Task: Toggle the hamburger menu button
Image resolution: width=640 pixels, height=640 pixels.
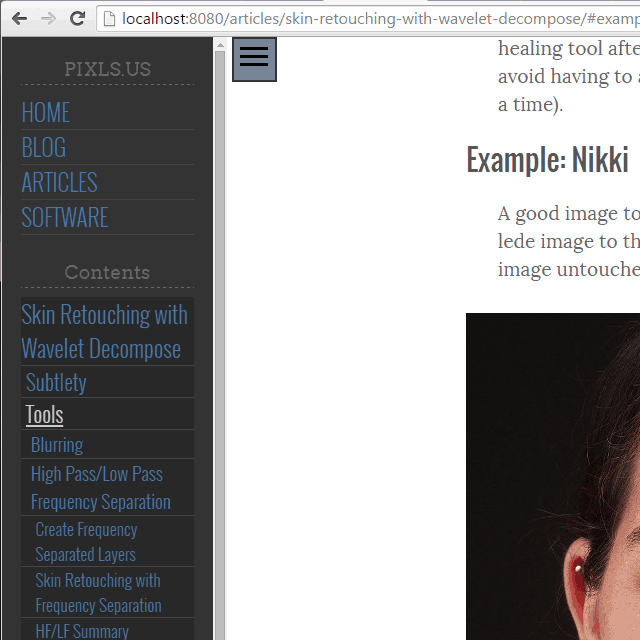Action: coord(254,59)
